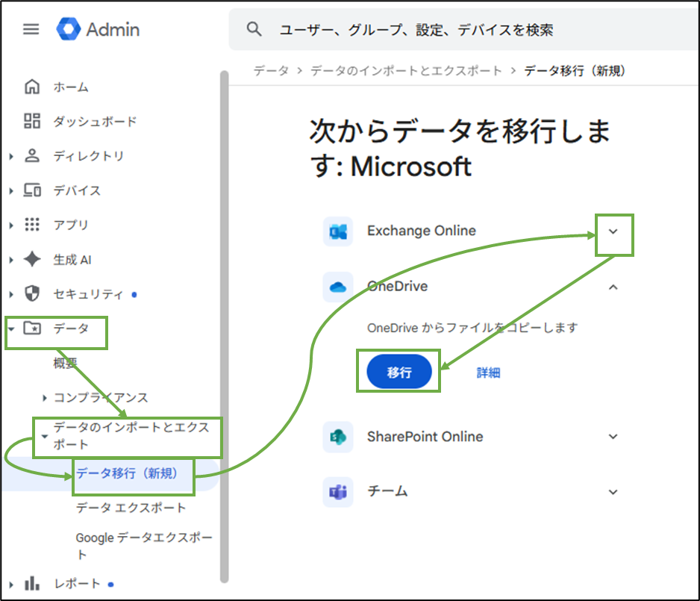Click the search magnifier icon
Screen dimensions: 700x601
[254, 29]
